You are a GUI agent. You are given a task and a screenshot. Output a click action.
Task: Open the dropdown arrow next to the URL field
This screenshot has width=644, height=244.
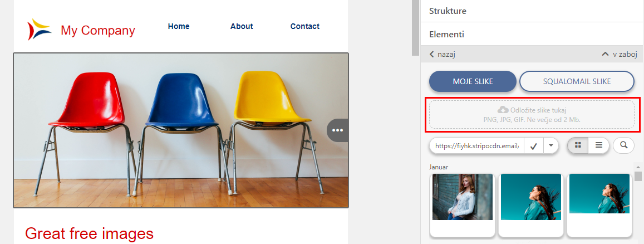click(x=551, y=145)
